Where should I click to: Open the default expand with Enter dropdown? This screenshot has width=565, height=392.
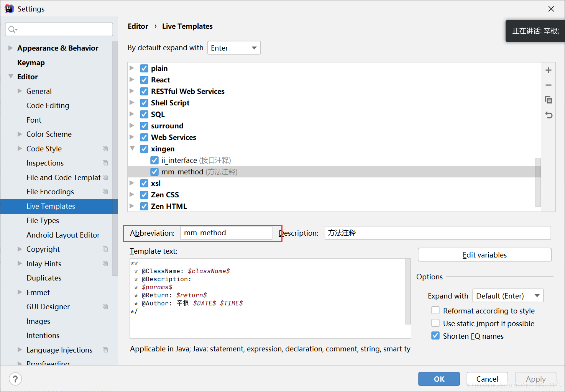(x=234, y=48)
